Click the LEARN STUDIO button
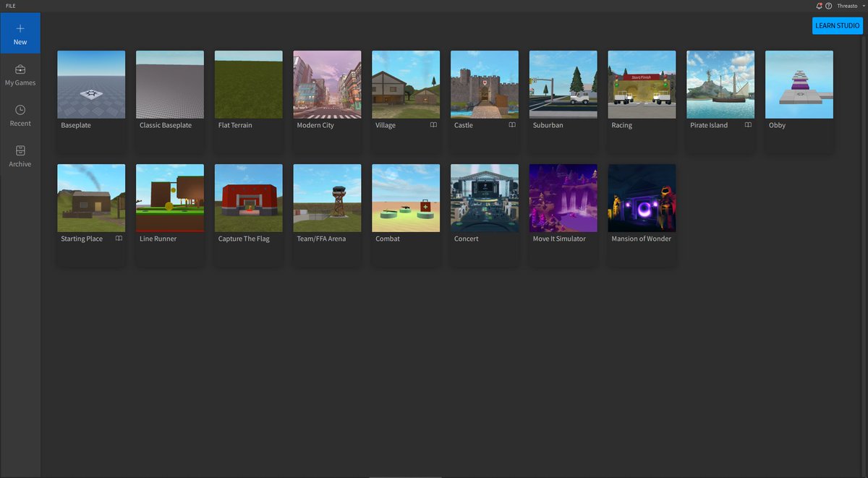Screen dimensions: 868x478 [838, 25]
